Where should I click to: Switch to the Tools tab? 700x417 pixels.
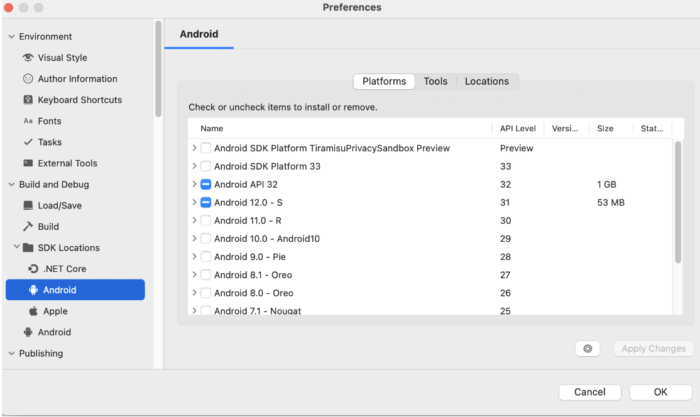(x=435, y=81)
